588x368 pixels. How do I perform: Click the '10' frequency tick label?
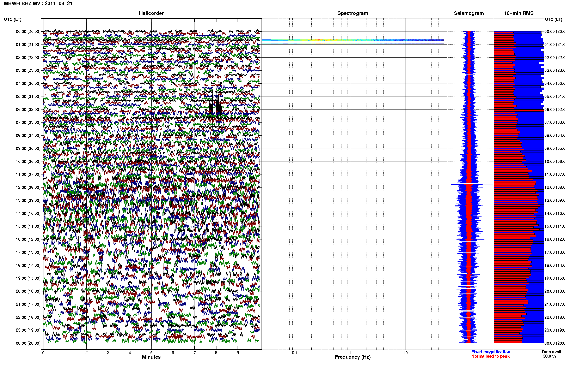pyautogui.click(x=405, y=353)
